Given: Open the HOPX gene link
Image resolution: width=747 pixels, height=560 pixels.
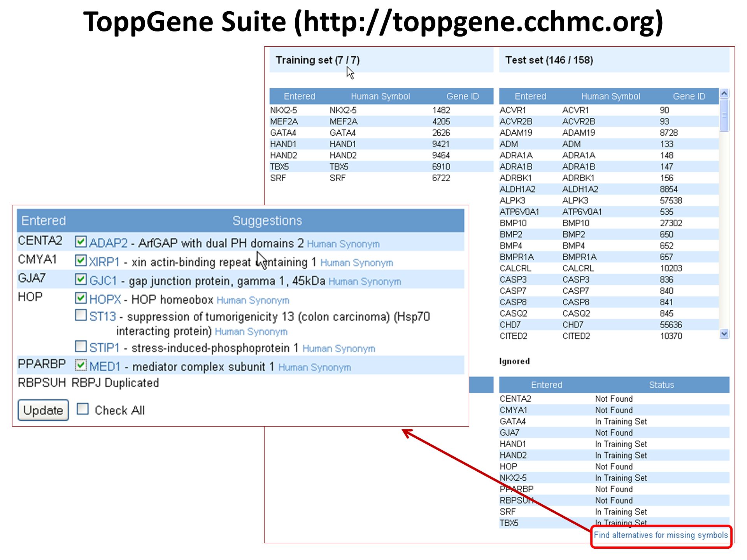Looking at the screenshot, I should pyautogui.click(x=105, y=299).
